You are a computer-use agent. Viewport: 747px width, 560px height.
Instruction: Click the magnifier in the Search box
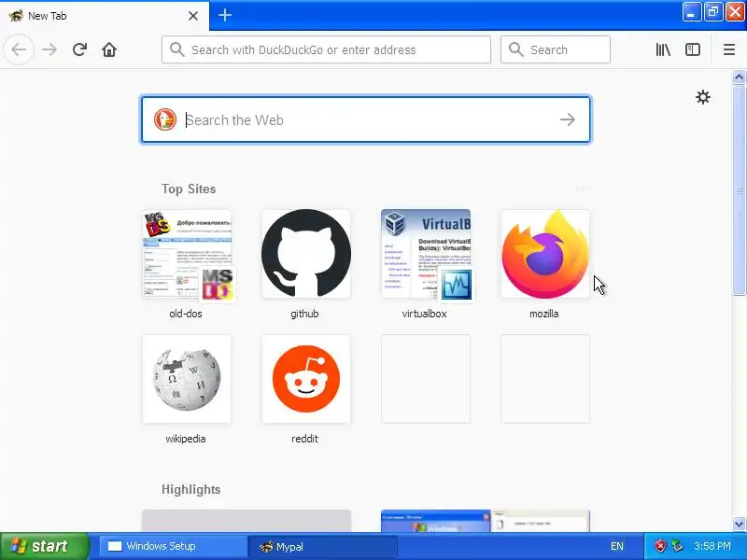pos(516,49)
